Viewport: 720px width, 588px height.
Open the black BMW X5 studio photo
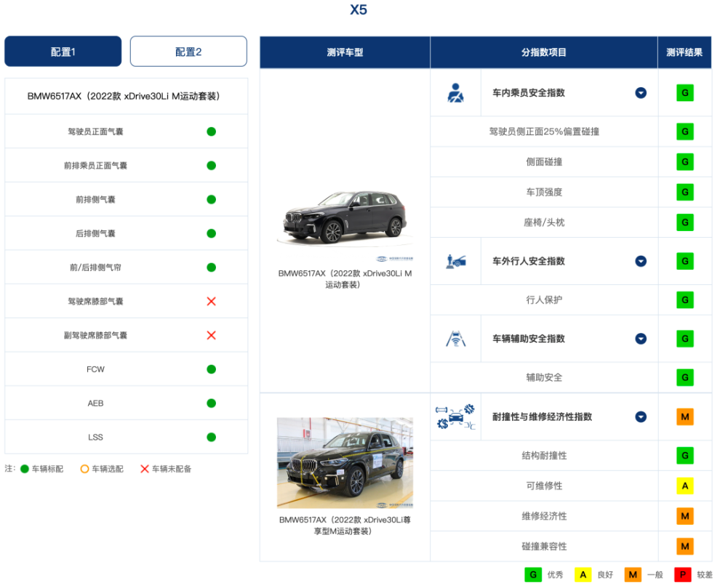click(345, 217)
